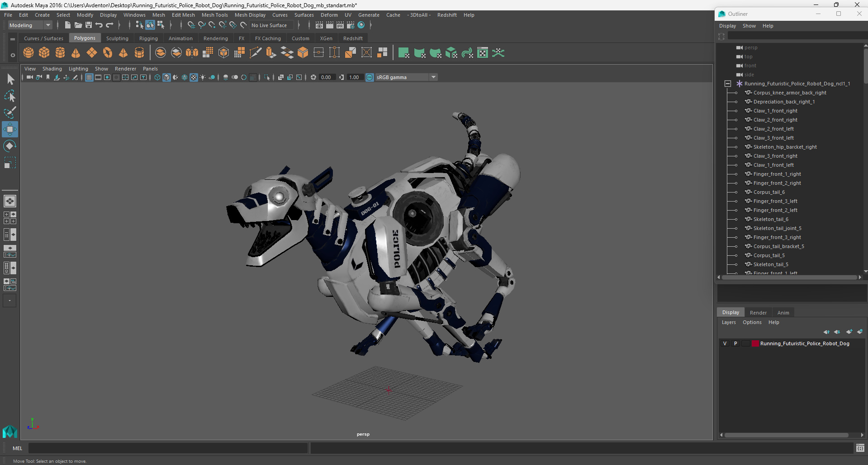Open Outliner Show menu
The image size is (868, 465).
coord(749,26)
